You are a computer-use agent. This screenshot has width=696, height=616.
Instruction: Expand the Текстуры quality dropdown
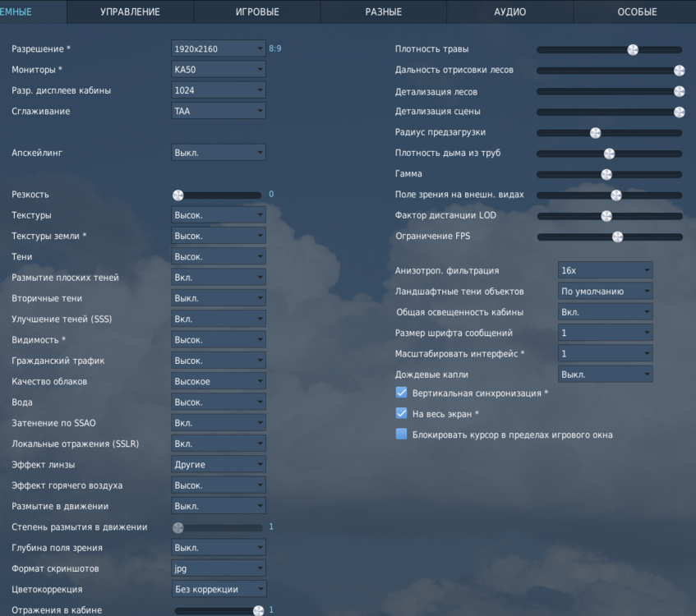pyautogui.click(x=219, y=215)
